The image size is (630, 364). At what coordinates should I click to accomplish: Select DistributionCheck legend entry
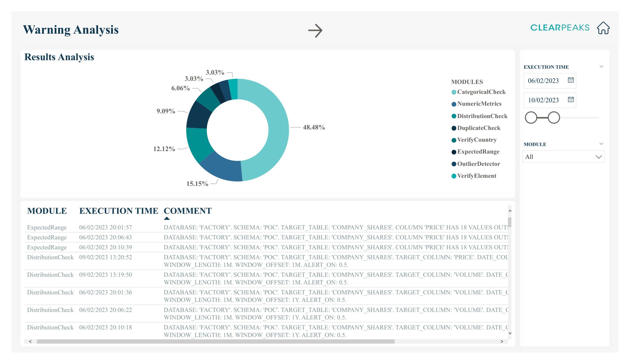[x=479, y=116]
